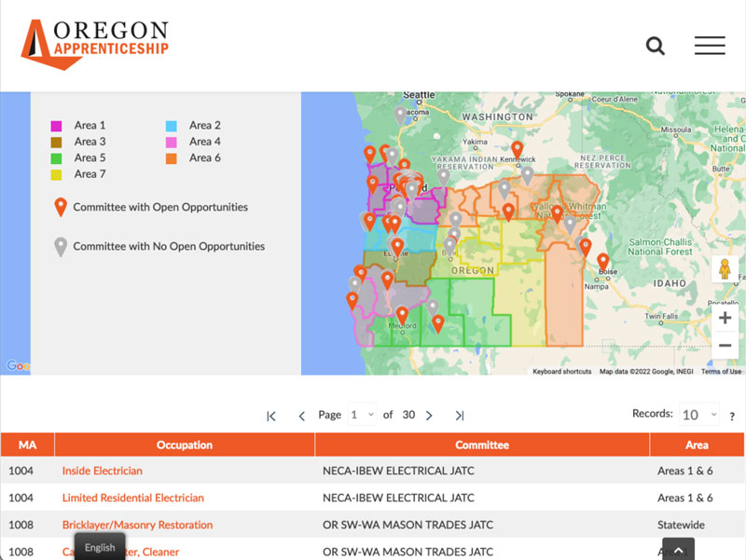Click the Area 1 magenta legend swatch
This screenshot has width=746, height=560.
tap(56, 126)
